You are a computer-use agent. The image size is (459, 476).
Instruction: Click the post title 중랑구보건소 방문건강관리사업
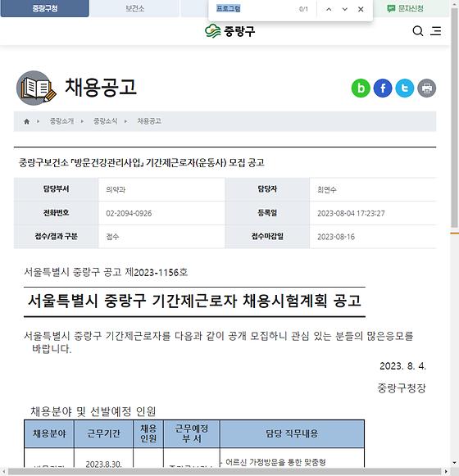coord(142,163)
